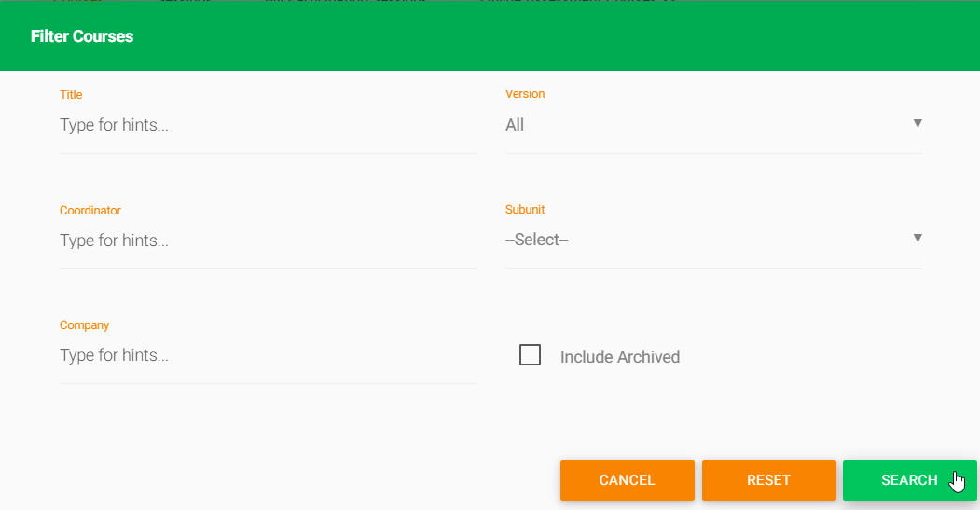Click the underline below the Title field
The image size is (980, 510).
pyautogui.click(x=268, y=153)
